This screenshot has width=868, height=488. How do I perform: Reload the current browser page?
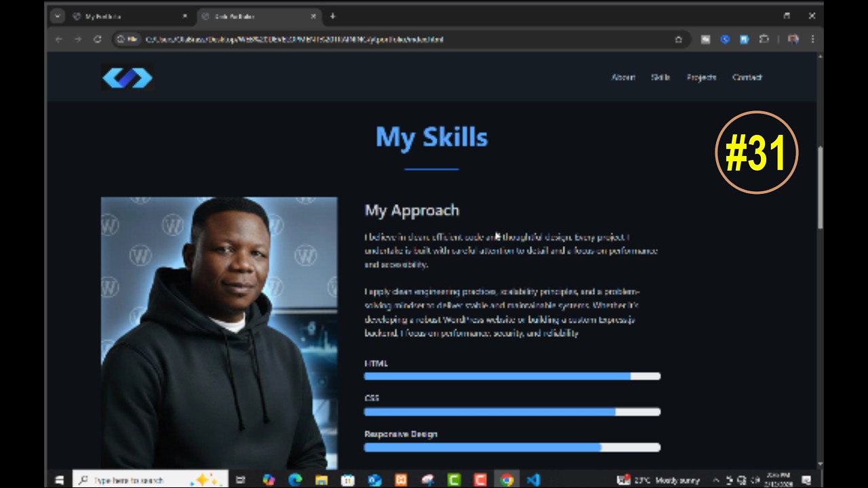[x=98, y=39]
